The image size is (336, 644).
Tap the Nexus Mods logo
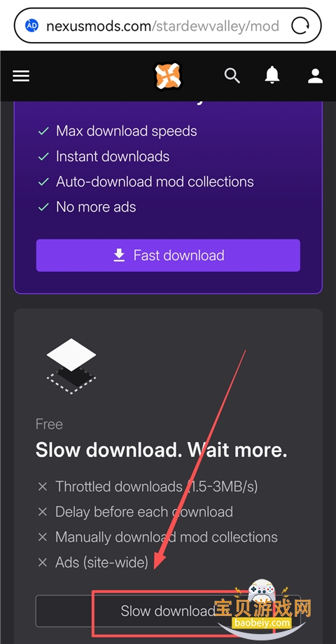coord(167,76)
